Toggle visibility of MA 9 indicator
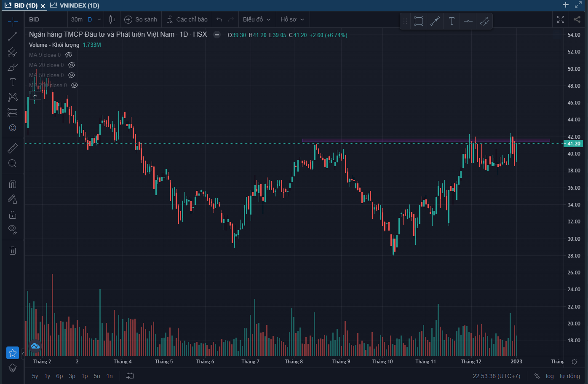588x384 pixels. tap(69, 55)
